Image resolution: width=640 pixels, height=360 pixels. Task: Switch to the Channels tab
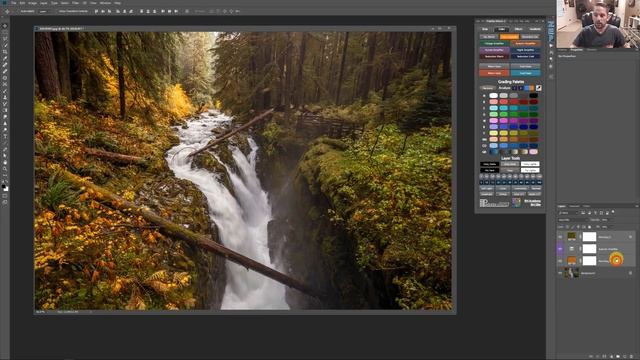574,206
